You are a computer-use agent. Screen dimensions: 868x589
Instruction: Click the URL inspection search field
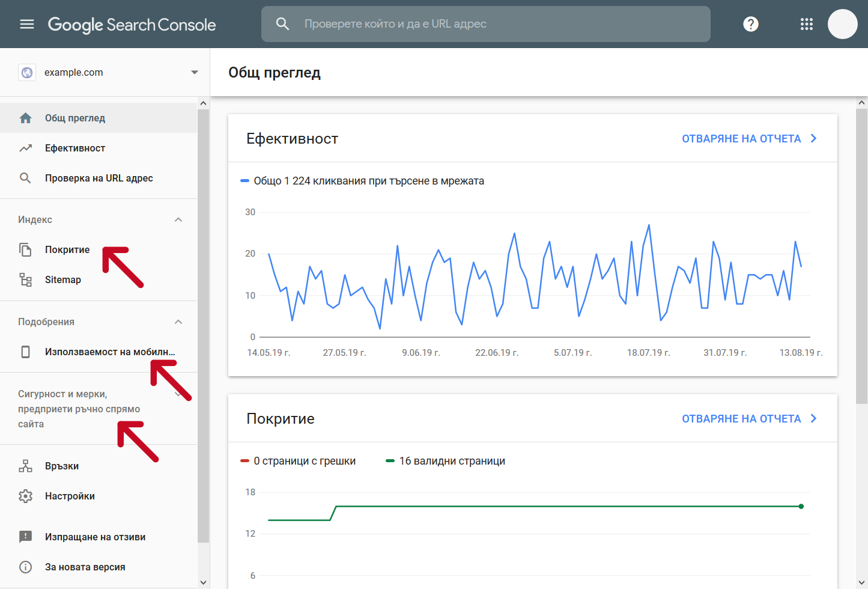coord(486,24)
